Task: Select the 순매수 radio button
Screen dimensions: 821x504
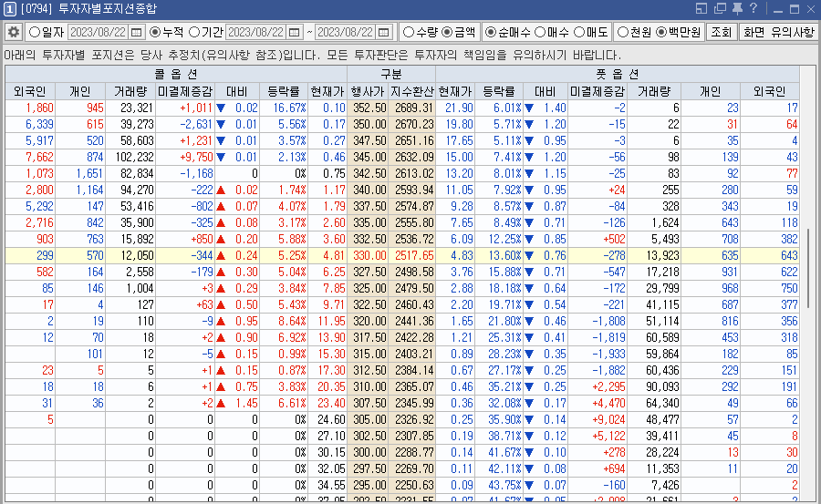Action: point(490,33)
